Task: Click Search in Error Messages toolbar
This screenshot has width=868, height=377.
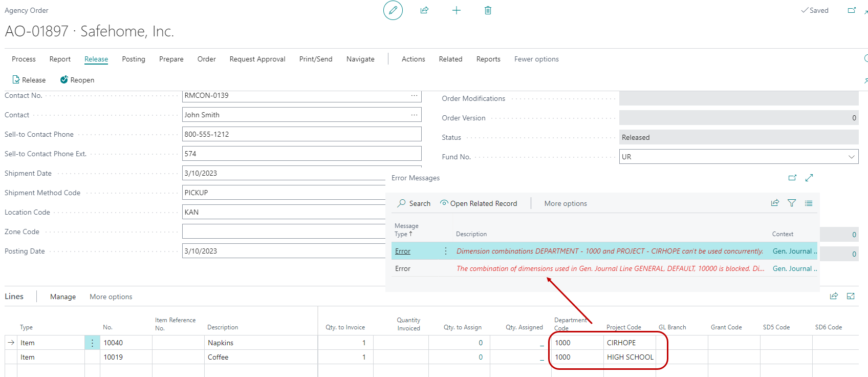Action: coord(414,203)
